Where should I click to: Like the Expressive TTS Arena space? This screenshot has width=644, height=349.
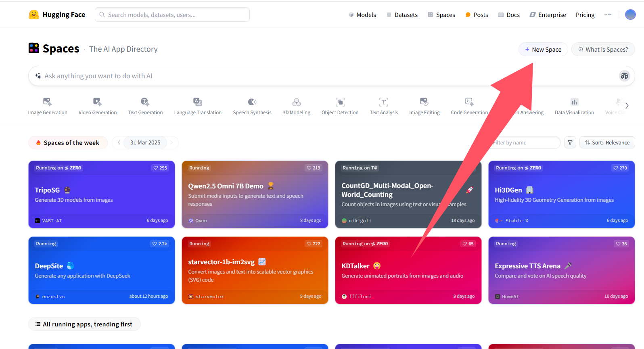coord(621,244)
